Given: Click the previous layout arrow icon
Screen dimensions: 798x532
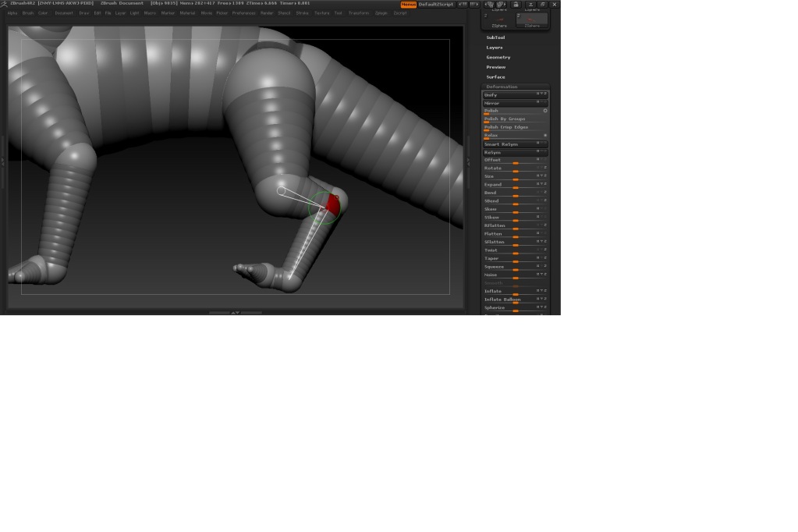Looking at the screenshot, I should [463, 4].
